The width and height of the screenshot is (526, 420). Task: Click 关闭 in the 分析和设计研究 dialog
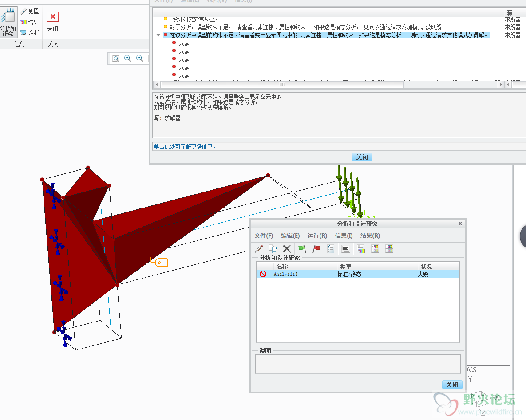tap(452, 385)
